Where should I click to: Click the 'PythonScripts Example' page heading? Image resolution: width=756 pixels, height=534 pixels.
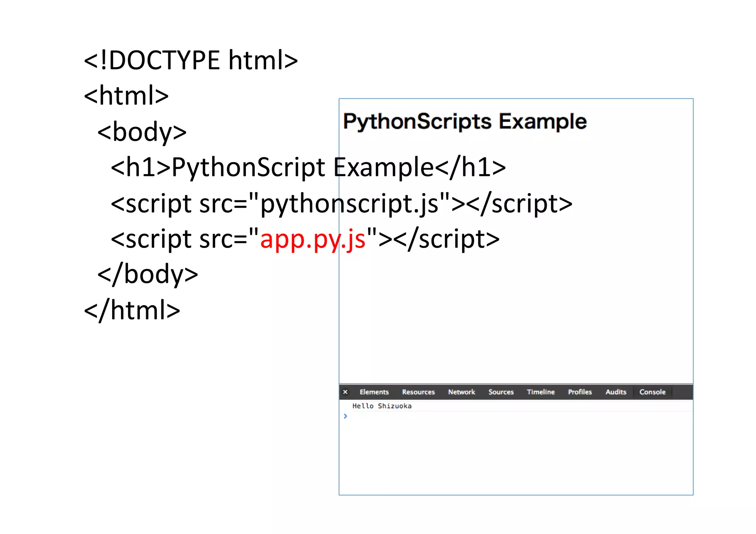click(465, 121)
